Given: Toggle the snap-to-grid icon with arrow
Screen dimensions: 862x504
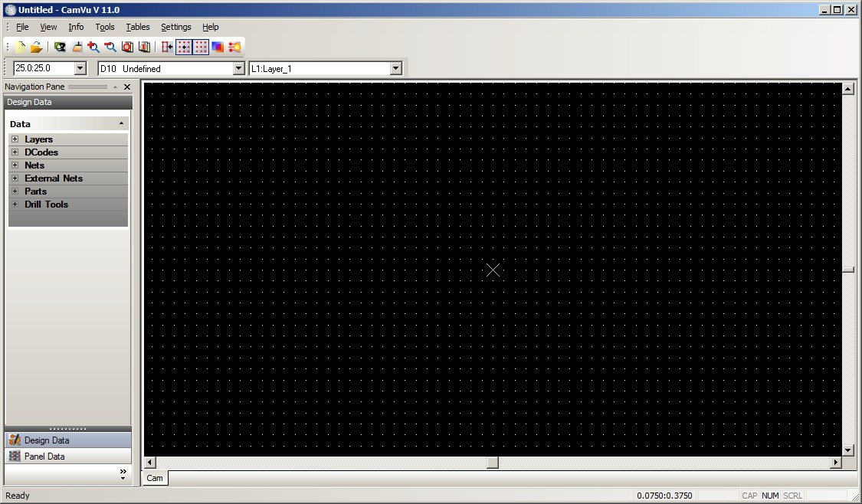Looking at the screenshot, I should 184,47.
